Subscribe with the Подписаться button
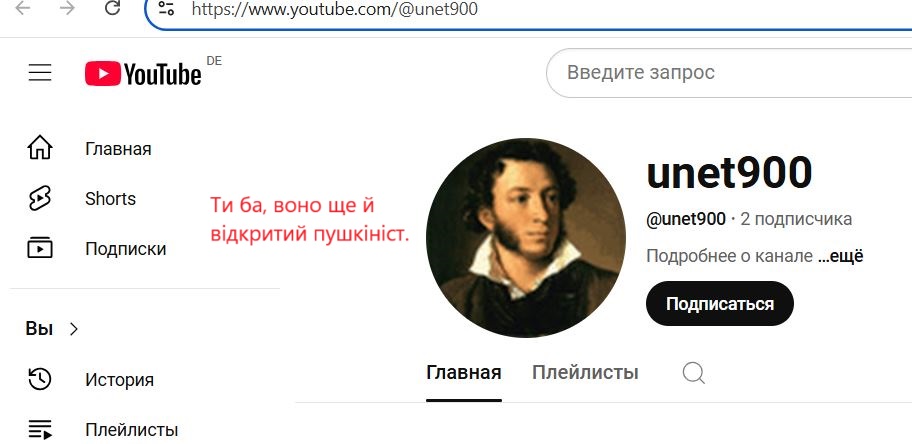This screenshot has width=912, height=444. point(719,304)
